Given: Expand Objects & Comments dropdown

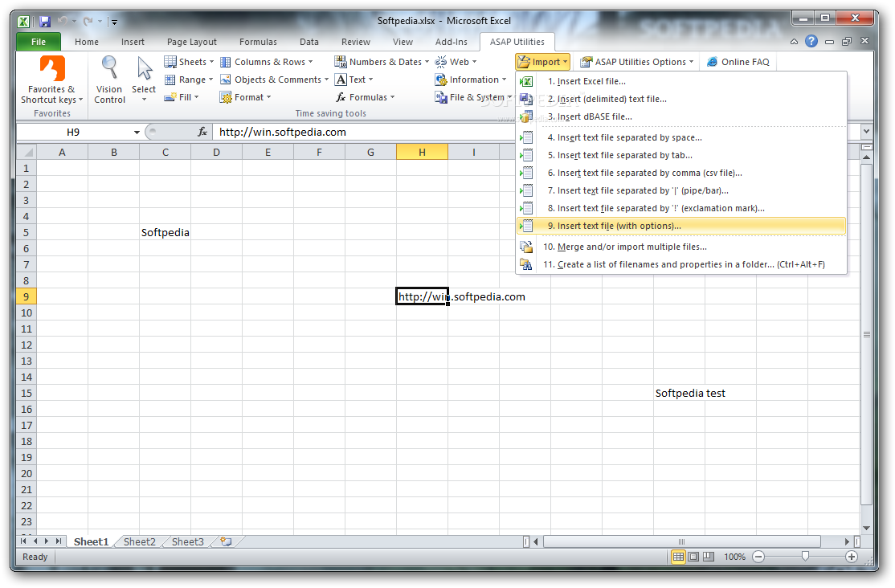Looking at the screenshot, I should click(275, 80).
